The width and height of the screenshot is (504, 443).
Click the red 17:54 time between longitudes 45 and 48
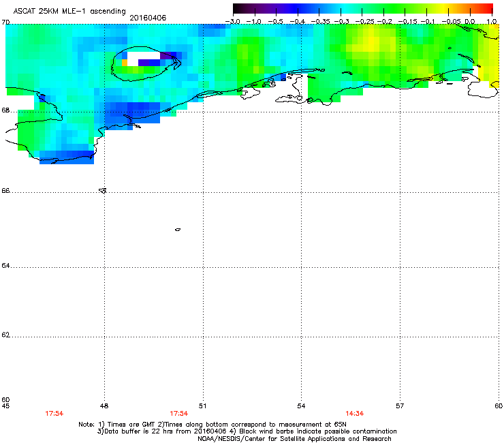tap(54, 414)
